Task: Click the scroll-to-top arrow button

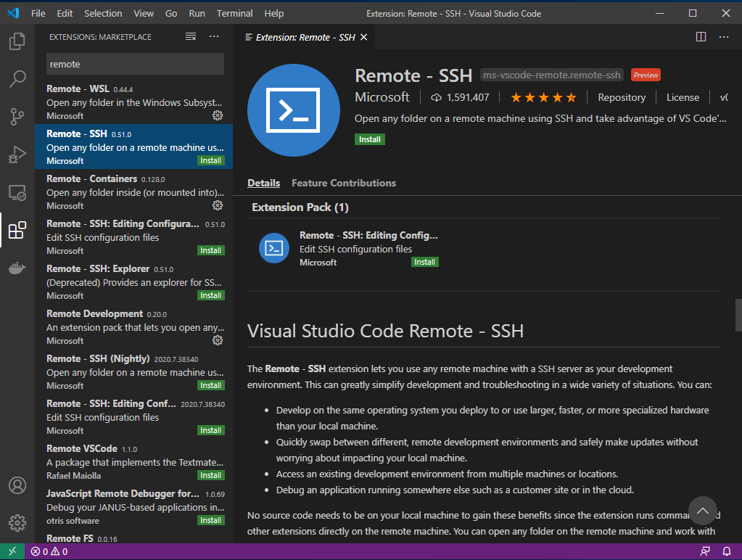Action: point(703,510)
